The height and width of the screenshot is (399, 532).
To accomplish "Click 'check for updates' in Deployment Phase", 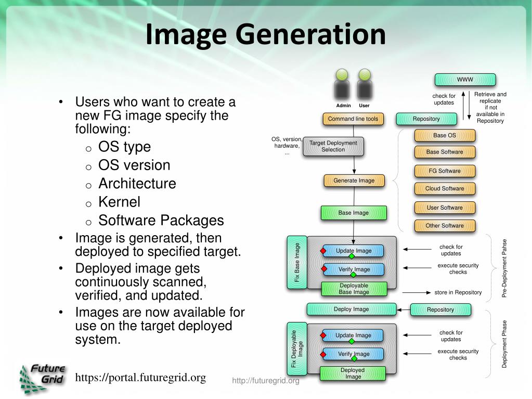I will coord(451,336).
